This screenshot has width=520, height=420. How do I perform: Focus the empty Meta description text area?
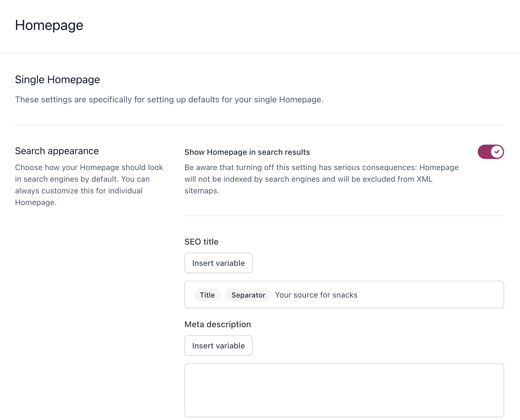coord(344,390)
